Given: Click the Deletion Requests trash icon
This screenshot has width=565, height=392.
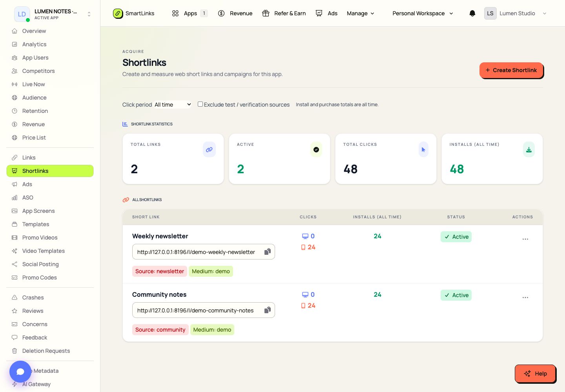Looking at the screenshot, I should click(x=15, y=351).
